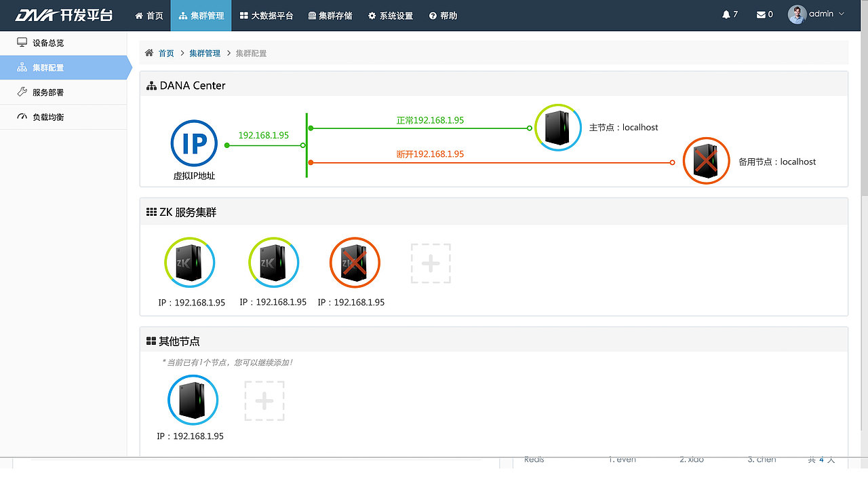The image size is (868, 486).
Task: Click the green 192.168.1.95 label by the virtual IP
Action: tap(264, 135)
